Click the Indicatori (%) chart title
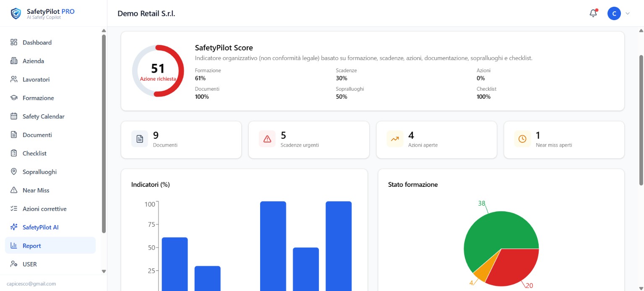Screen dimensions: 644x291 (x=150, y=184)
